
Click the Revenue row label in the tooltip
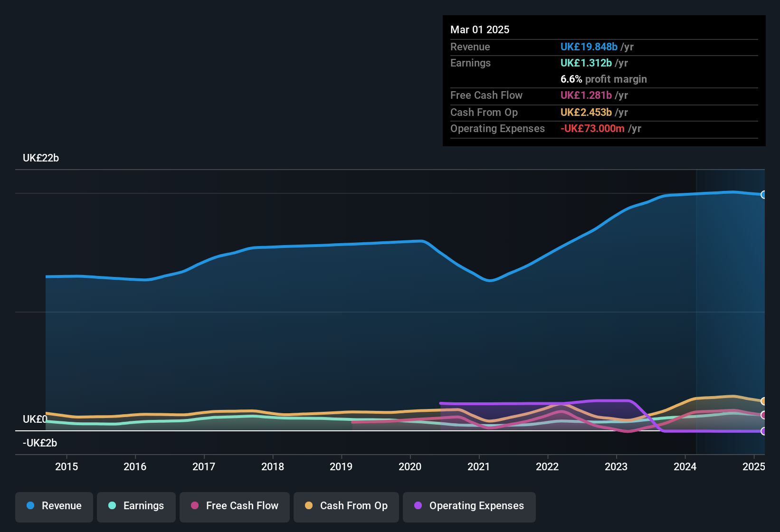click(x=470, y=47)
